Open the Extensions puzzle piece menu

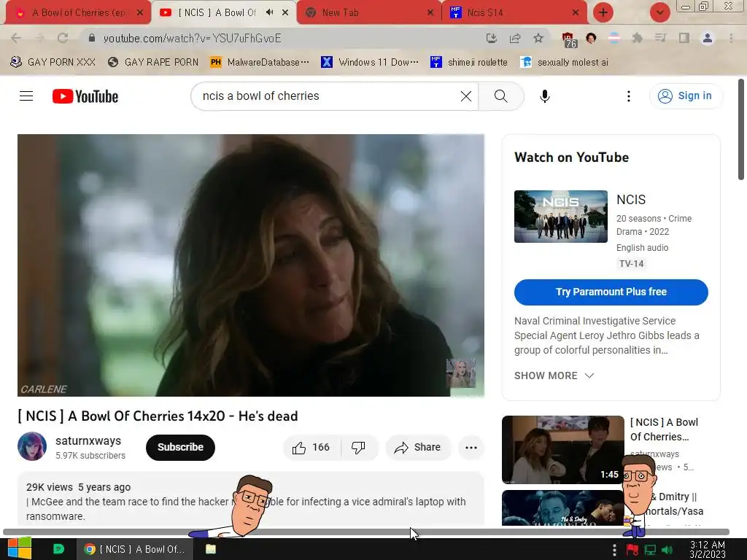point(637,38)
